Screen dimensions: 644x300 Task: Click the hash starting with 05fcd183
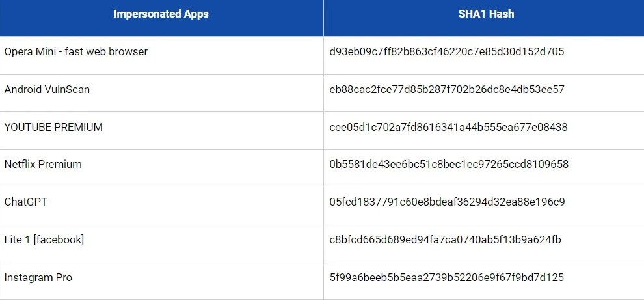(x=447, y=202)
